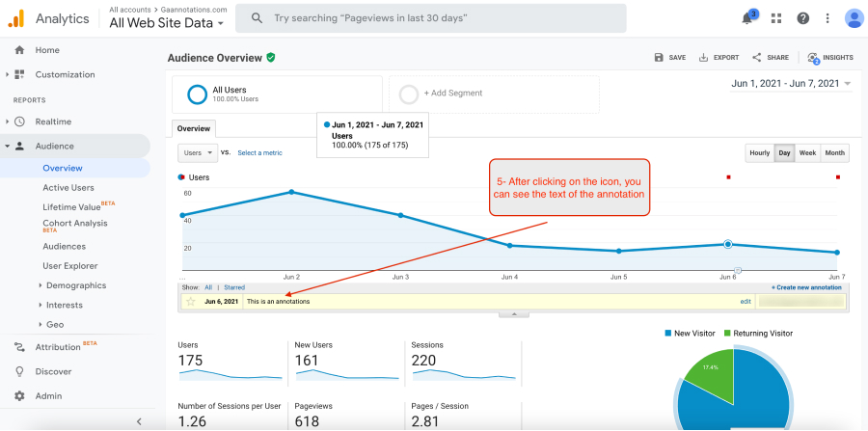Click the All Users segment box
Screen dimensions: 868x431
tap(278, 94)
